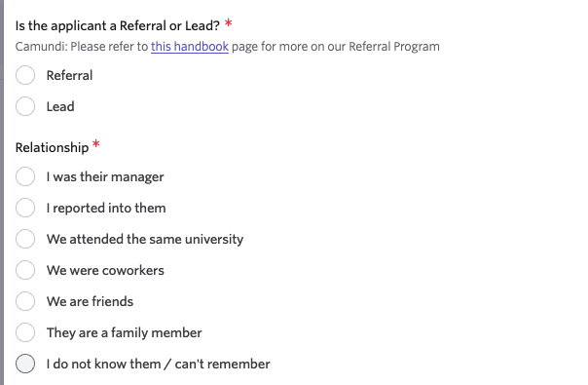588x385 pixels.
Task: Click the 'I reported into them' label text
Action: click(x=106, y=208)
